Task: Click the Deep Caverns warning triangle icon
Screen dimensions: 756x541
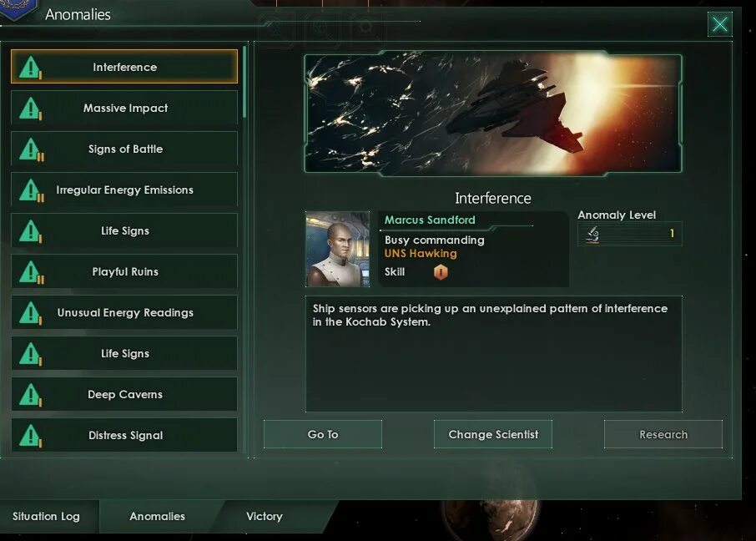Action: click(30, 394)
